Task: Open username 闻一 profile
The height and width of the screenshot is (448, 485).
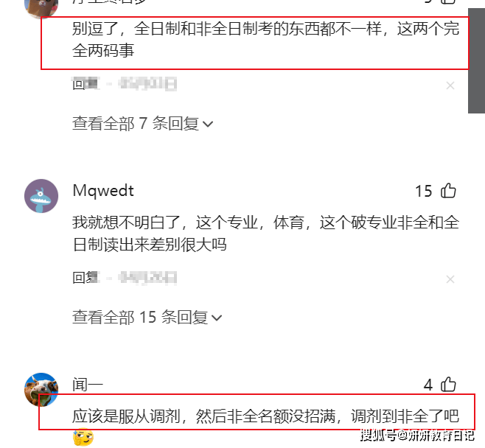Action: pos(88,385)
